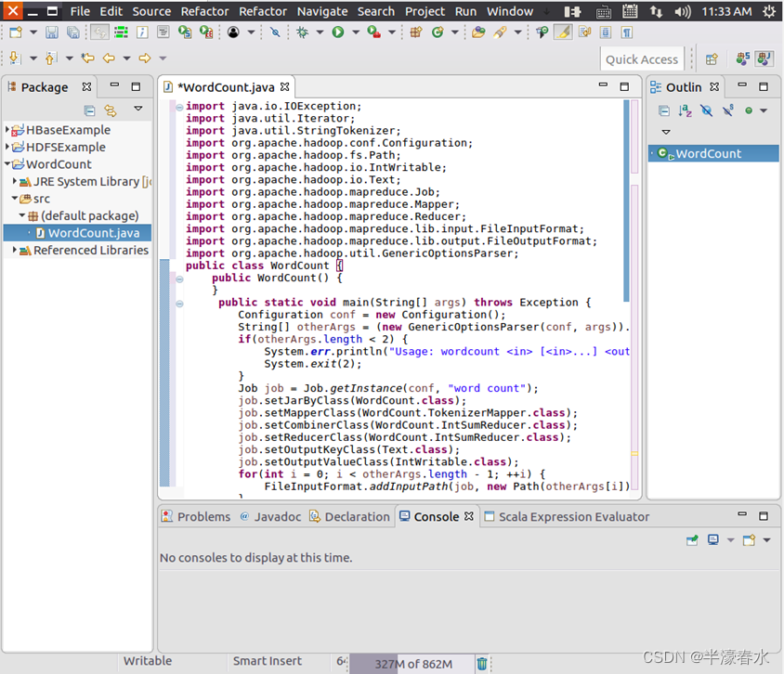Toggle Hide Fields in Outline view
This screenshot has height=674, width=784.
point(707,110)
